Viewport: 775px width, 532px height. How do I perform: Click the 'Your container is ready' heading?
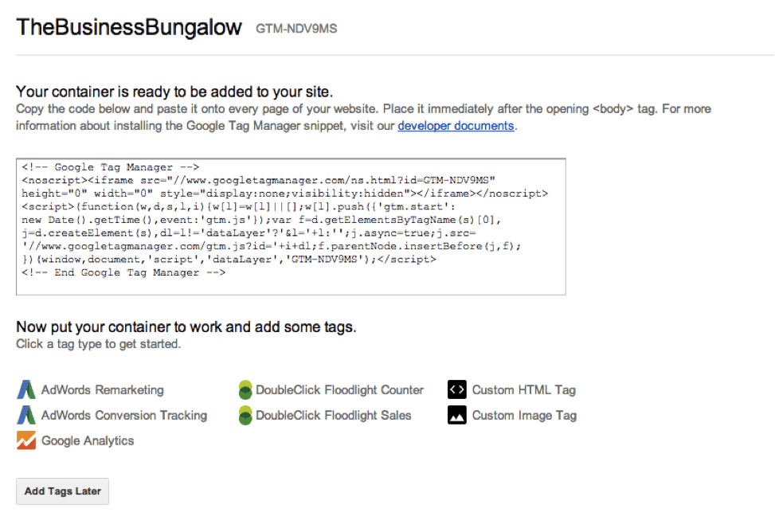pyautogui.click(x=174, y=92)
